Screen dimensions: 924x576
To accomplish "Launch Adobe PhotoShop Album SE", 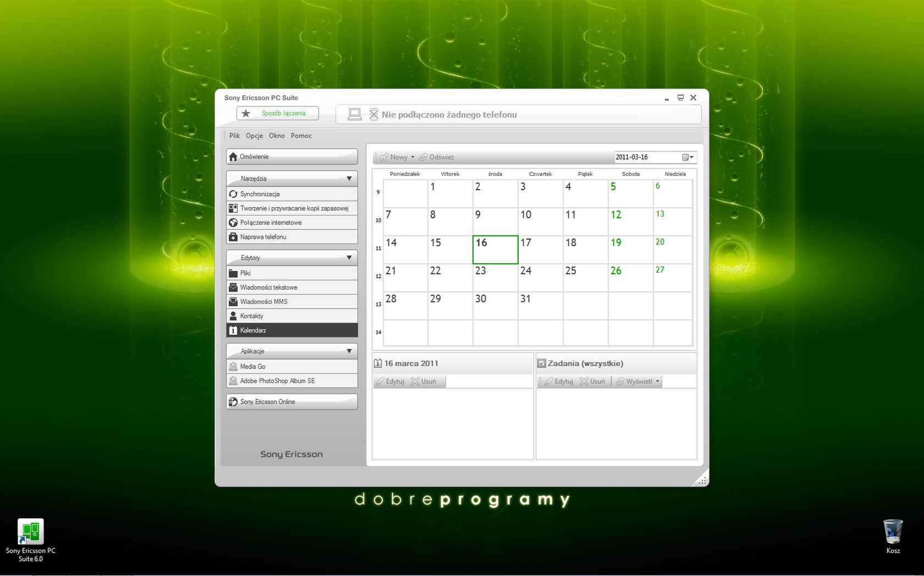I will coord(291,381).
